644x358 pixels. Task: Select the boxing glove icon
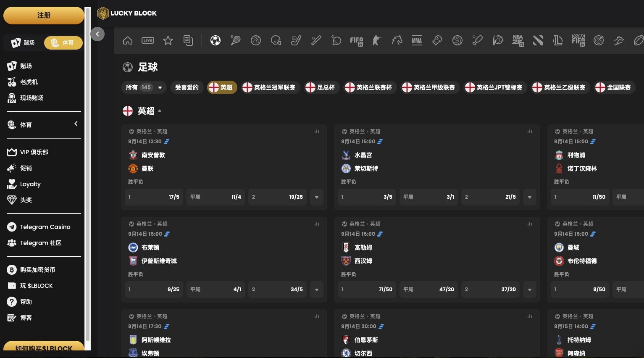437,40
